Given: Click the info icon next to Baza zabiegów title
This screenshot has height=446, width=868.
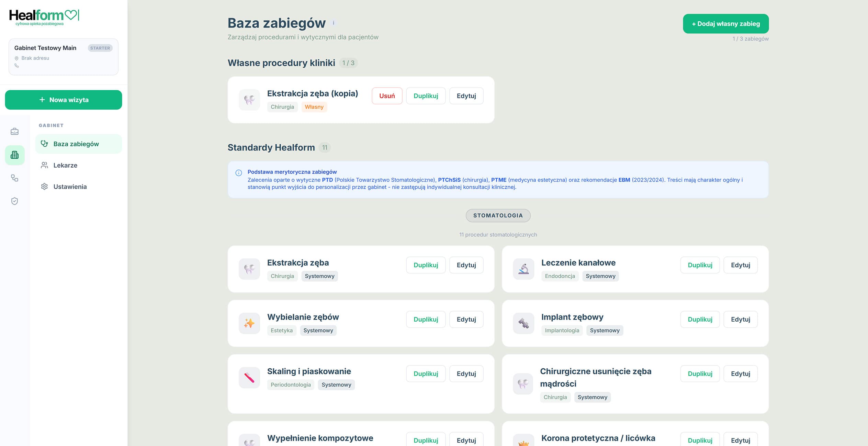Looking at the screenshot, I should click(x=333, y=23).
